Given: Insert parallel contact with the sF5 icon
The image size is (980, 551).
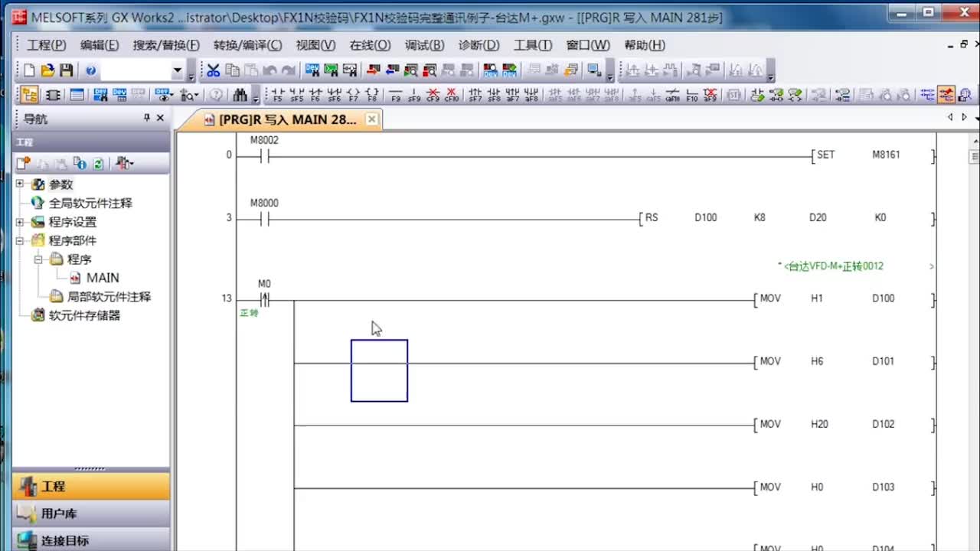Looking at the screenshot, I should [x=296, y=95].
